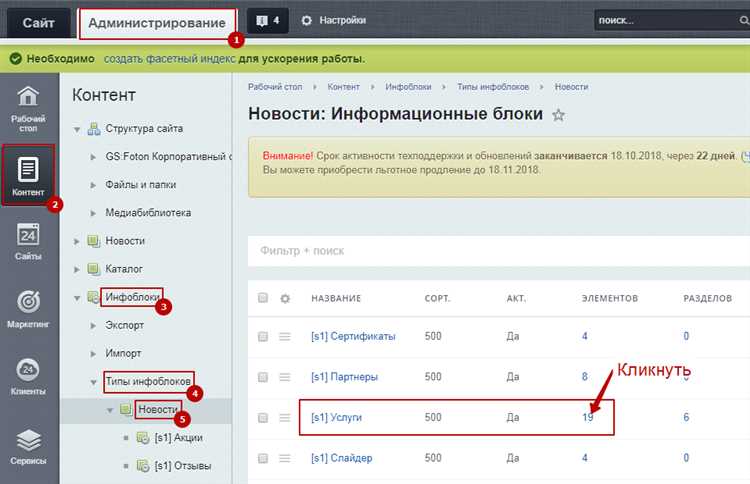The image size is (750, 484).
Task: Open row menu for Партнеры
Action: pos(285,377)
